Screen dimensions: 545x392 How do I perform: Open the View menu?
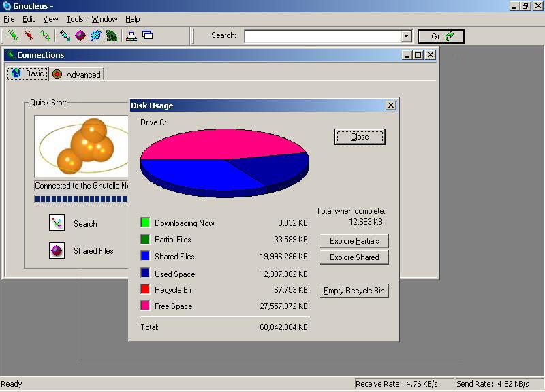pyautogui.click(x=50, y=19)
